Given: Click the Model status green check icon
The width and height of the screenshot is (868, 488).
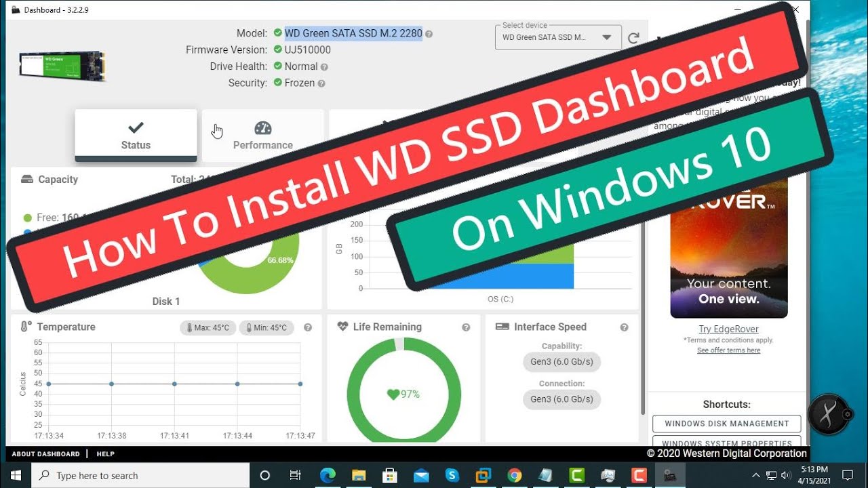Looking at the screenshot, I should coord(278,33).
